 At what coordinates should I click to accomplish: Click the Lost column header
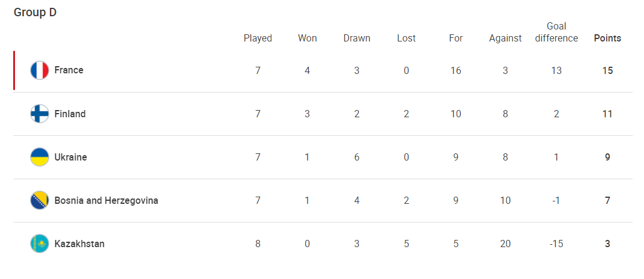click(406, 38)
